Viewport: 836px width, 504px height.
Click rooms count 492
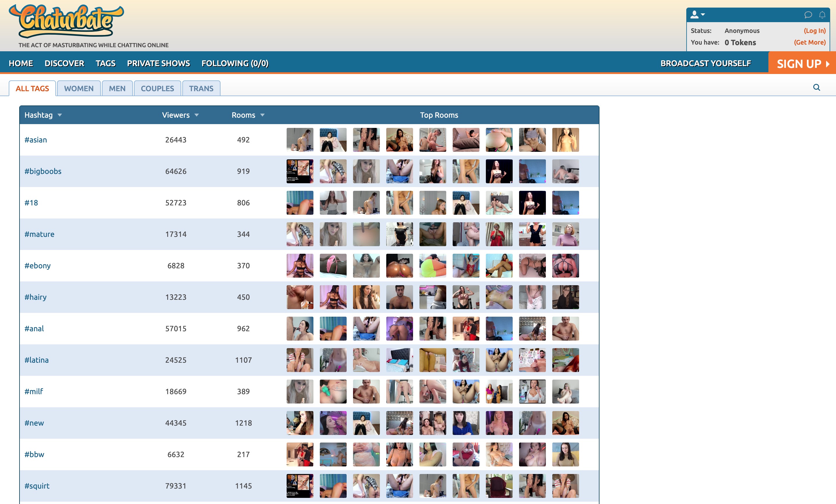tap(243, 140)
